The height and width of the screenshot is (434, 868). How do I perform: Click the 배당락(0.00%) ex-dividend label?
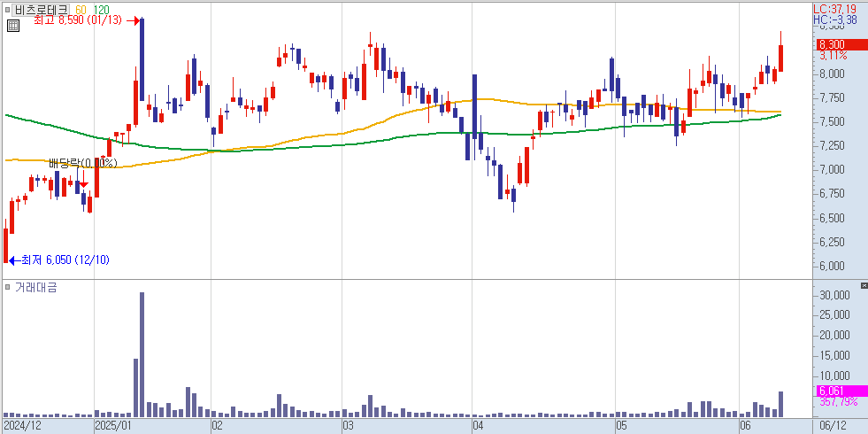83,163
